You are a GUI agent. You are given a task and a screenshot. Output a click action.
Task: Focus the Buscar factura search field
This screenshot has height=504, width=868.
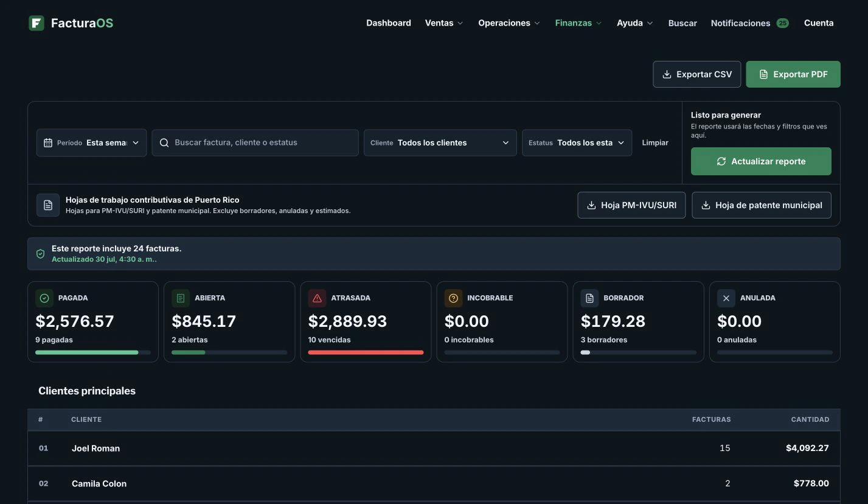click(x=255, y=142)
